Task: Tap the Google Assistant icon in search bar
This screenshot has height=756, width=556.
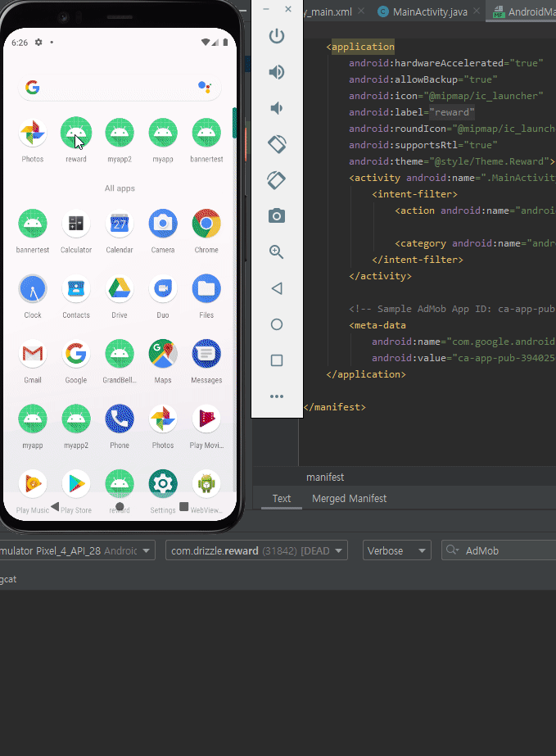Action: point(205,88)
